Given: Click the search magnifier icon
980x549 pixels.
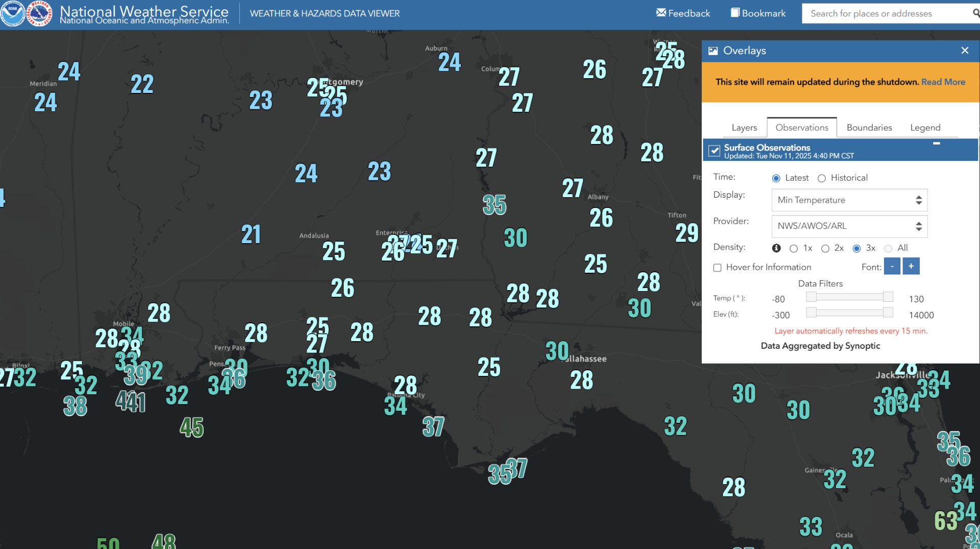Looking at the screenshot, I should tap(975, 13).
